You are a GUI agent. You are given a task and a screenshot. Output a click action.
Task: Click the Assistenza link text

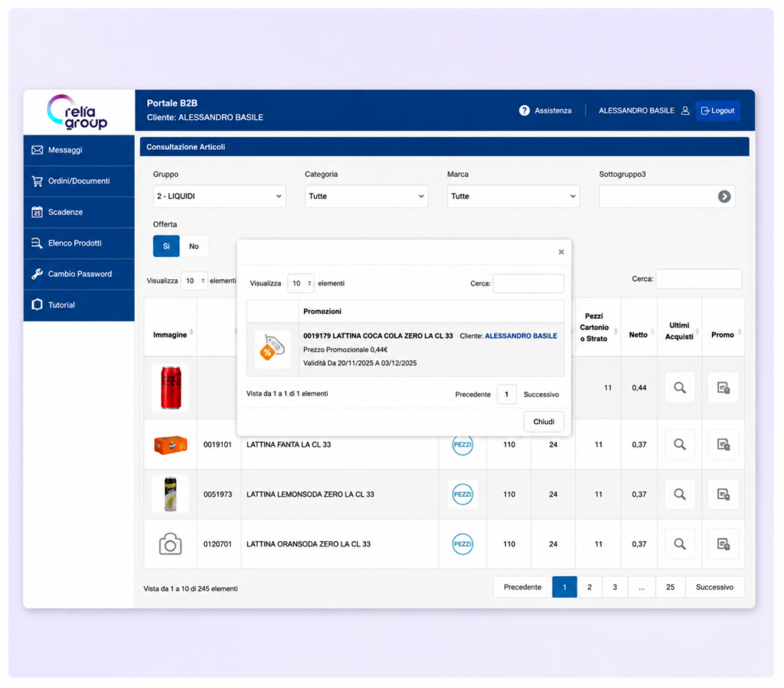[x=553, y=110]
